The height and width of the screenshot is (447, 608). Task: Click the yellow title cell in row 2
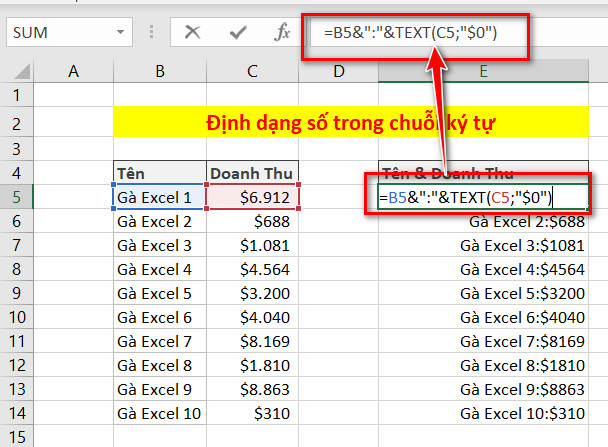click(x=360, y=122)
